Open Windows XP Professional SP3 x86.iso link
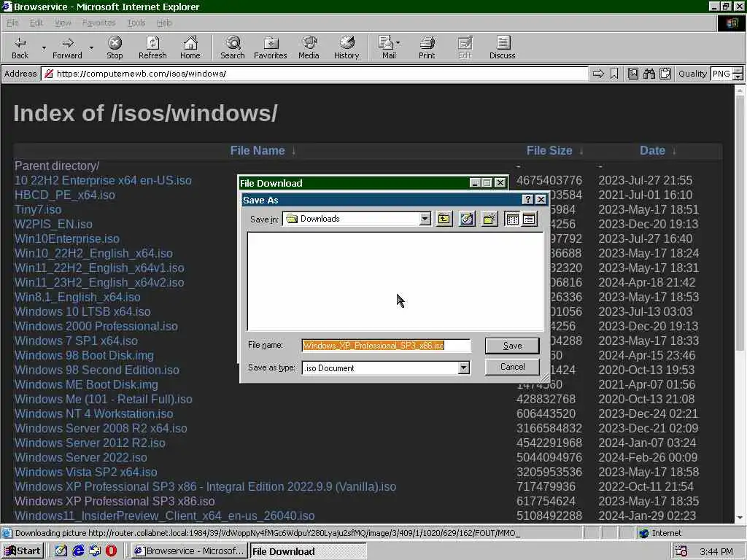 pyautogui.click(x=115, y=501)
